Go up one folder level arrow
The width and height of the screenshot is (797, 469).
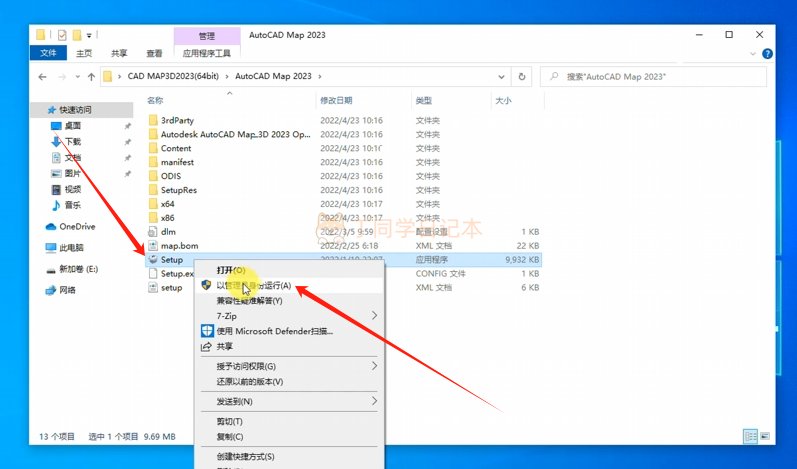point(91,77)
